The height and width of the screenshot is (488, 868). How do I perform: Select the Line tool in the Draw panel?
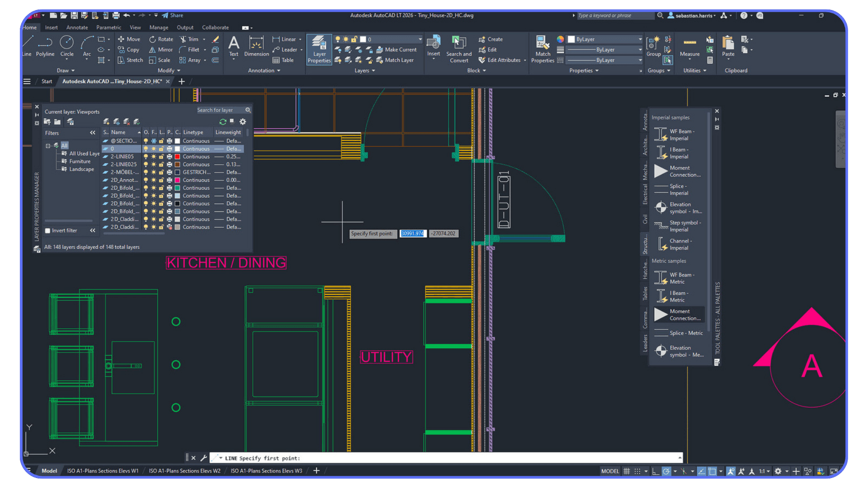click(x=26, y=45)
